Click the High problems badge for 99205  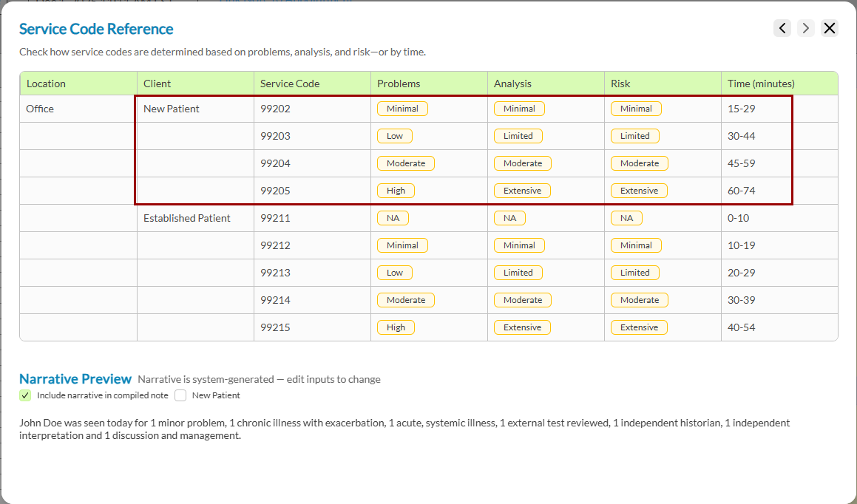pyautogui.click(x=396, y=191)
